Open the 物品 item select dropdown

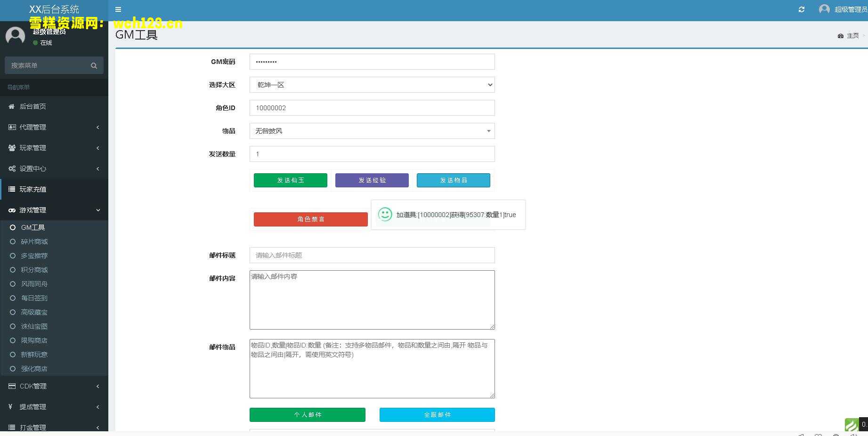pyautogui.click(x=372, y=131)
